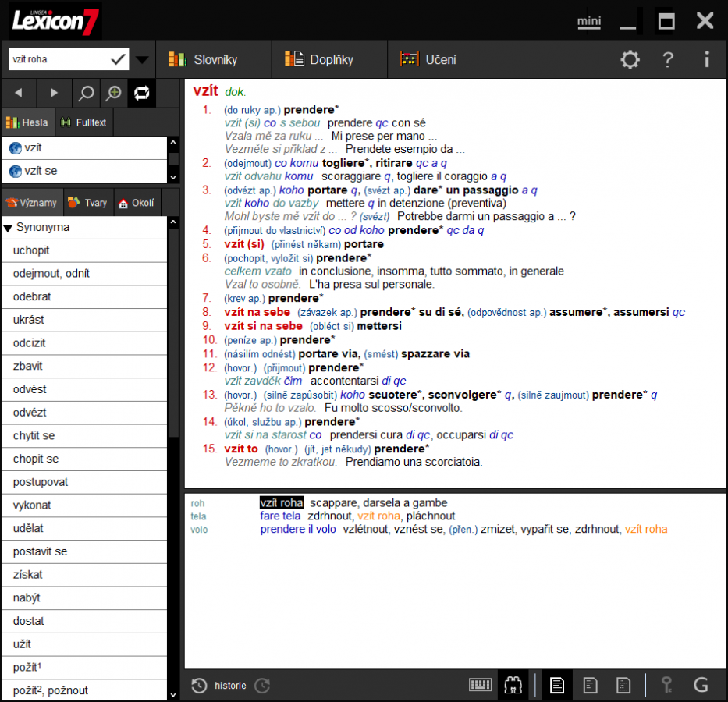
Task: Toggle the condensed entry view icon
Action: 590,685
